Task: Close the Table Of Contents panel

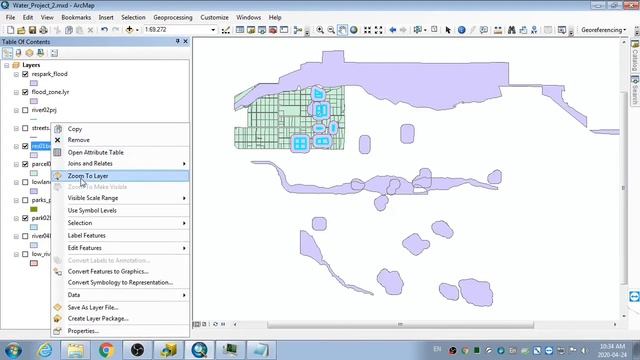Action: 186,42
